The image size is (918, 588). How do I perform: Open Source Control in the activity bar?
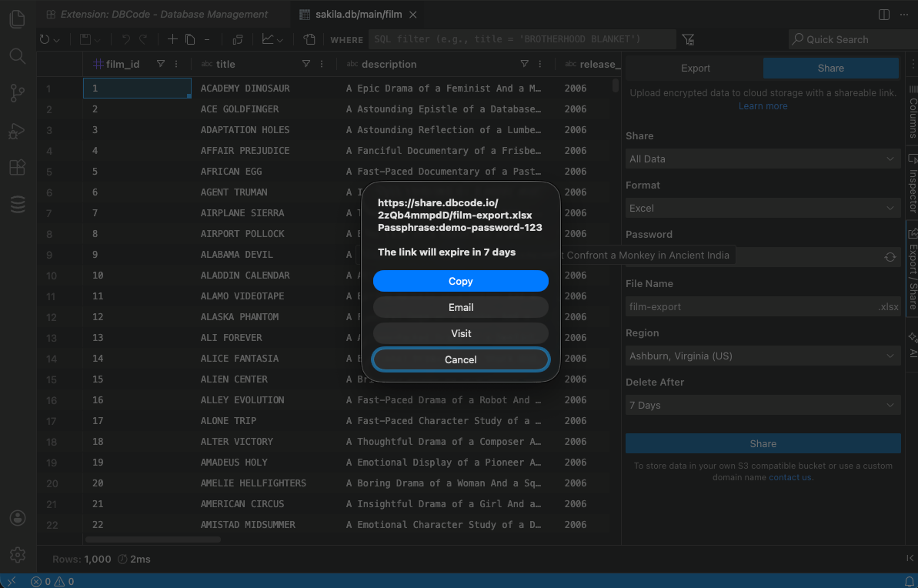tap(18, 93)
